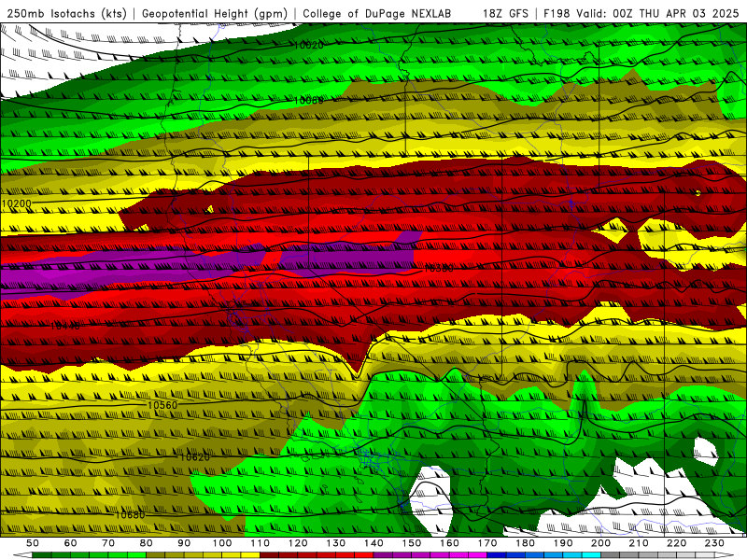
Task: Click the colorbar value 160
Action: [449, 543]
